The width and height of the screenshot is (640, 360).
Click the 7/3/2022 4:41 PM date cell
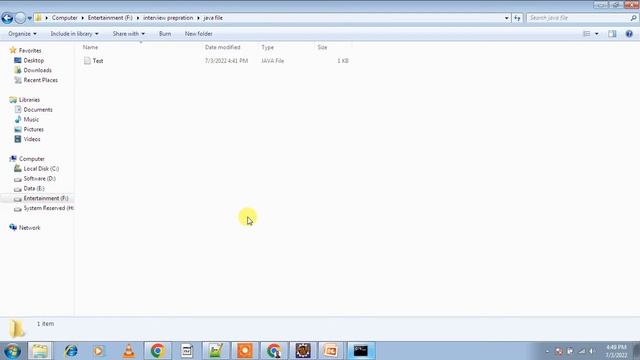(x=226, y=61)
